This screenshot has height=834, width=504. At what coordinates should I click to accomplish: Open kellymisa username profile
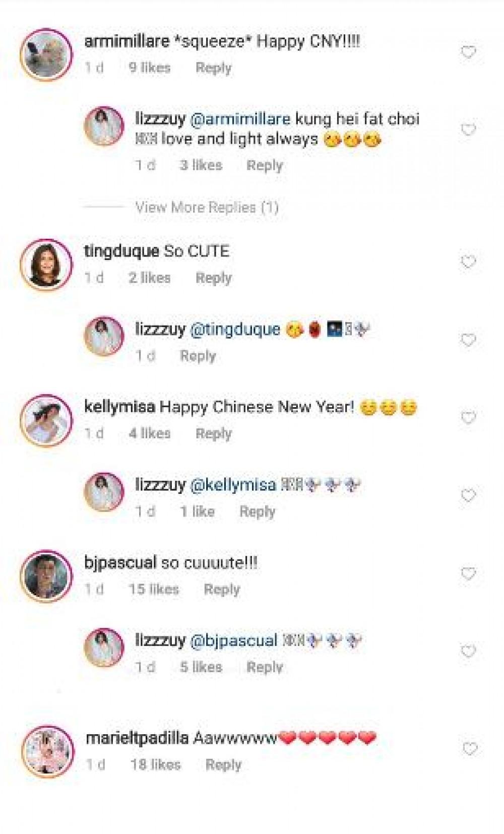coord(119,407)
